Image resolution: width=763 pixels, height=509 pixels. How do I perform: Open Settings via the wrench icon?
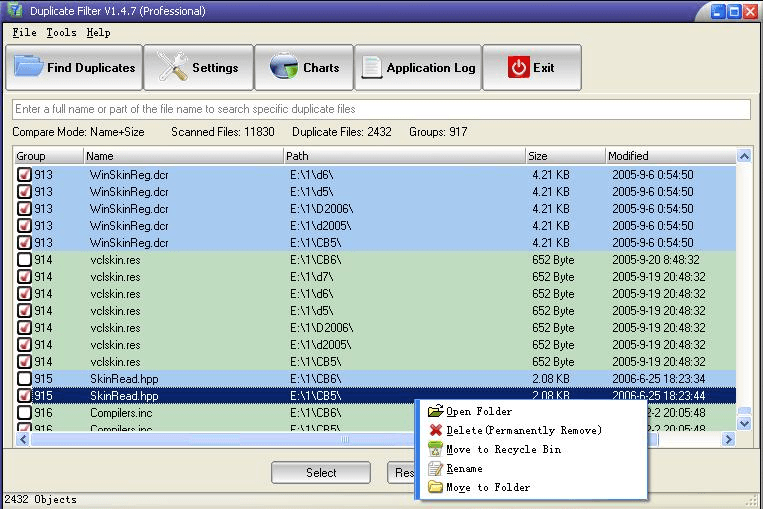click(173, 68)
